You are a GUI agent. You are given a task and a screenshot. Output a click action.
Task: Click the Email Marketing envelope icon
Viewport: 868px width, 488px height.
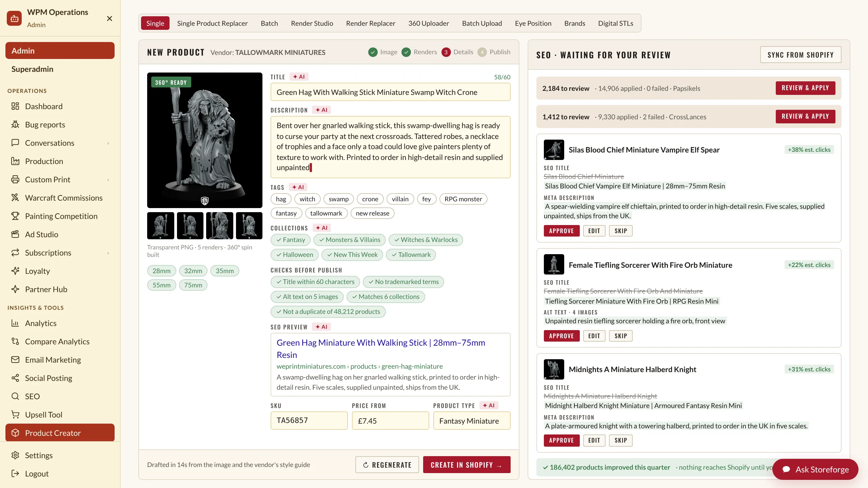point(15,360)
